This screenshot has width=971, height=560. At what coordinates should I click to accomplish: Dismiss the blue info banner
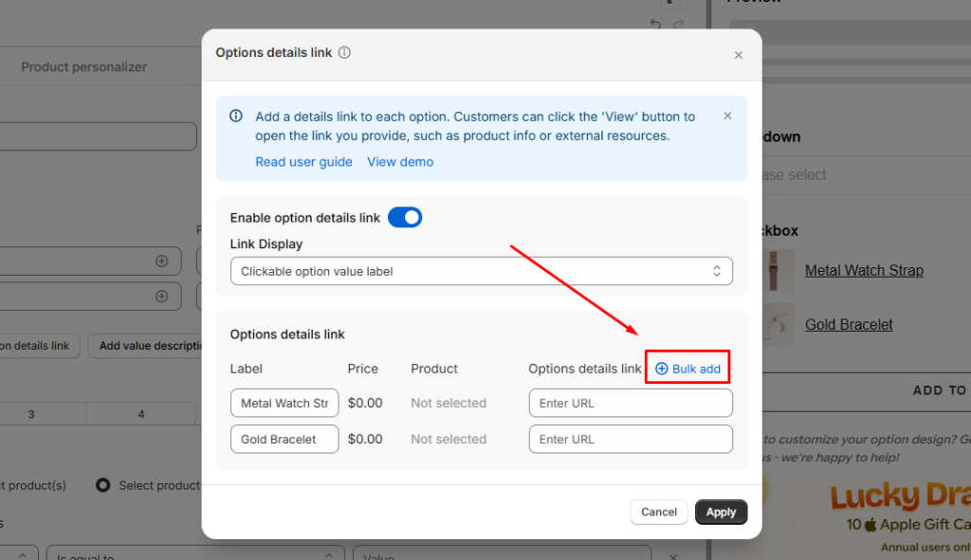727,116
